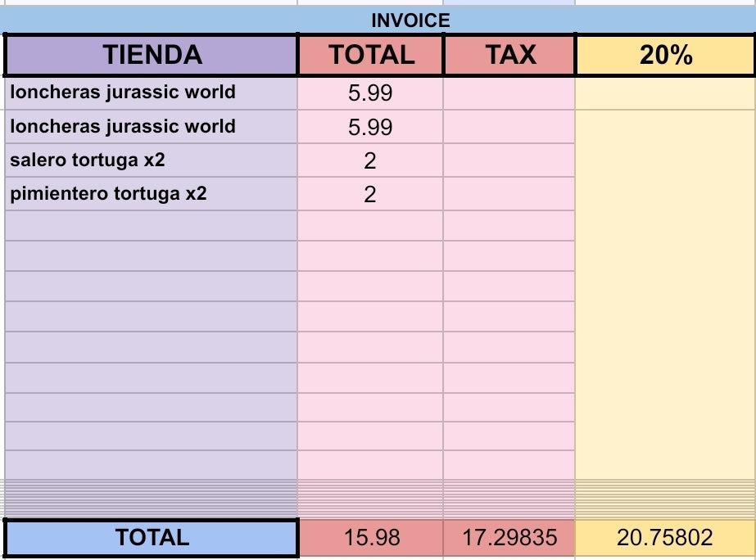
Task: Select the price cell for pimientero tortuga
Action: [x=370, y=195]
